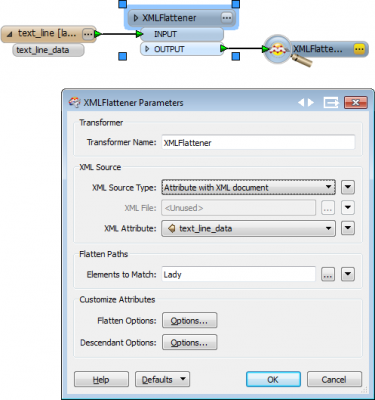Expand the OUTPUT port attributes
This screenshot has width=375, height=400.
[x=147, y=49]
